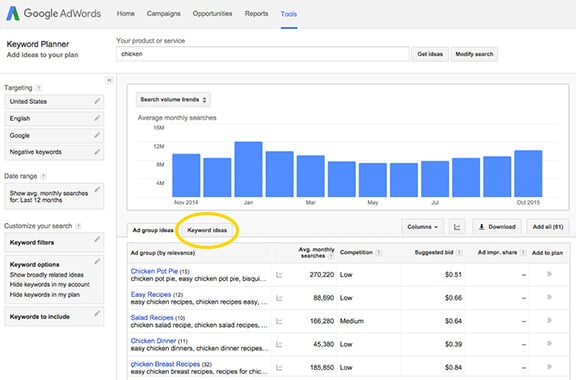Add Easy Recipes to plan arrow
This screenshot has height=380, width=576.
(x=549, y=297)
